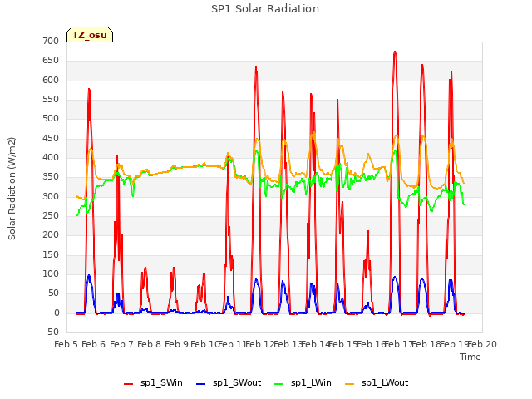Toggle the sp1_SWout legend entry

[229, 382]
